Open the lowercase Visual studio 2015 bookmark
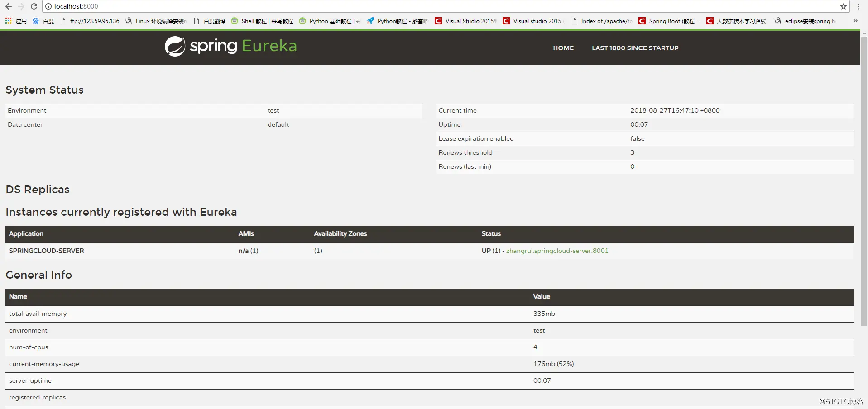Image resolution: width=868 pixels, height=409 pixels. (x=533, y=21)
